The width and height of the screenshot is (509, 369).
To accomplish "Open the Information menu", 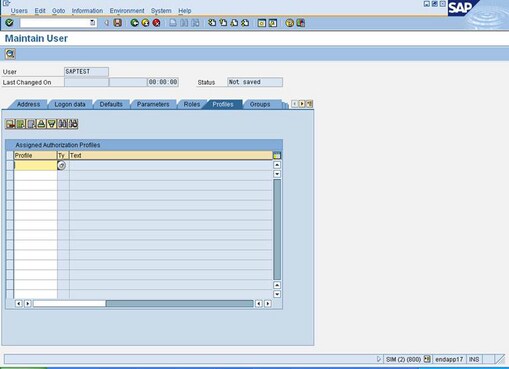I will coord(87,11).
